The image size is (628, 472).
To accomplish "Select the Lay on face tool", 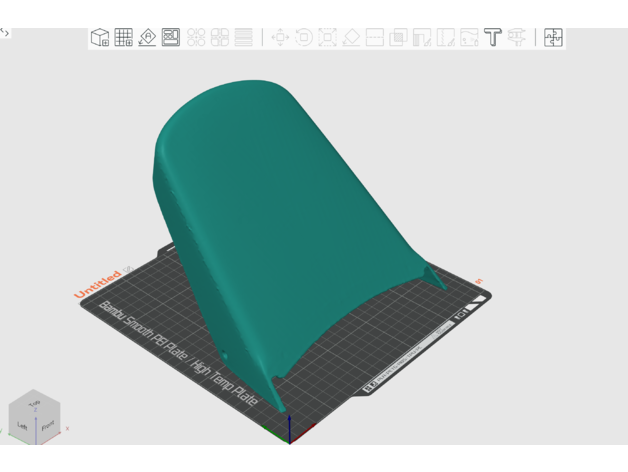I will (351, 38).
